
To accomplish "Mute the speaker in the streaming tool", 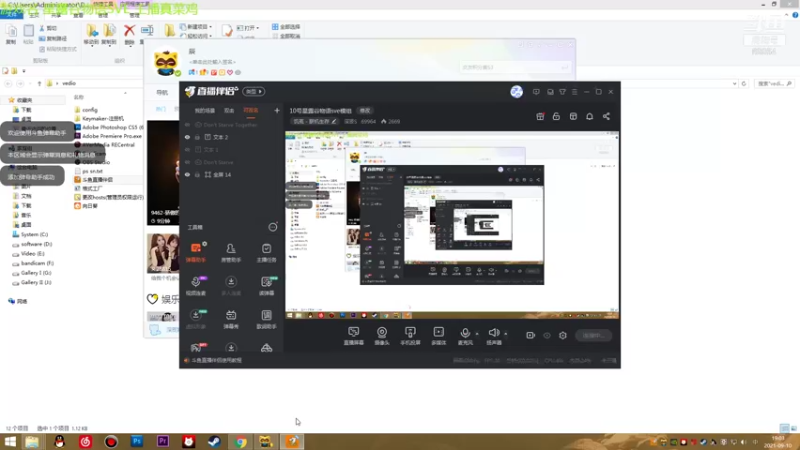I will (x=493, y=334).
